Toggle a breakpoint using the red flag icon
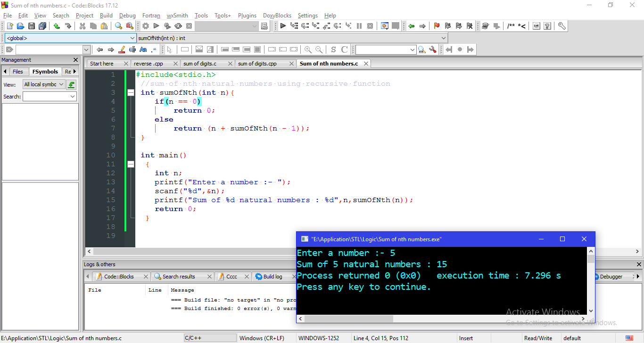Viewport: 644px width, 343px height. 437,26
